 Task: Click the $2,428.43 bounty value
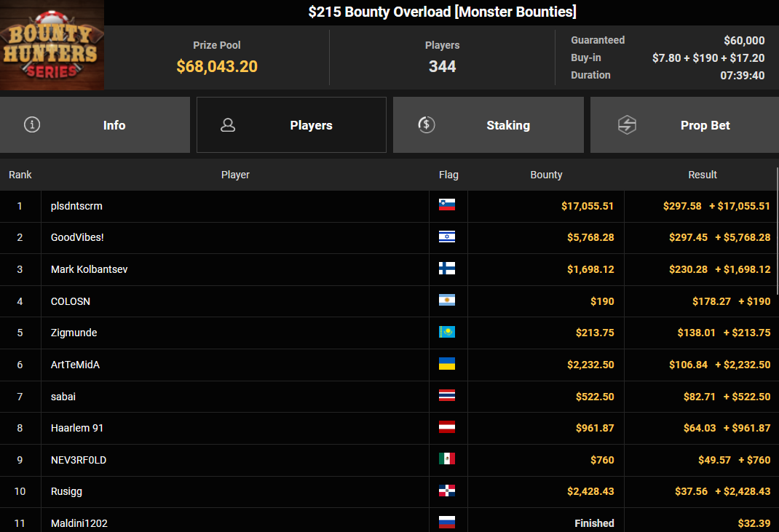coord(590,492)
